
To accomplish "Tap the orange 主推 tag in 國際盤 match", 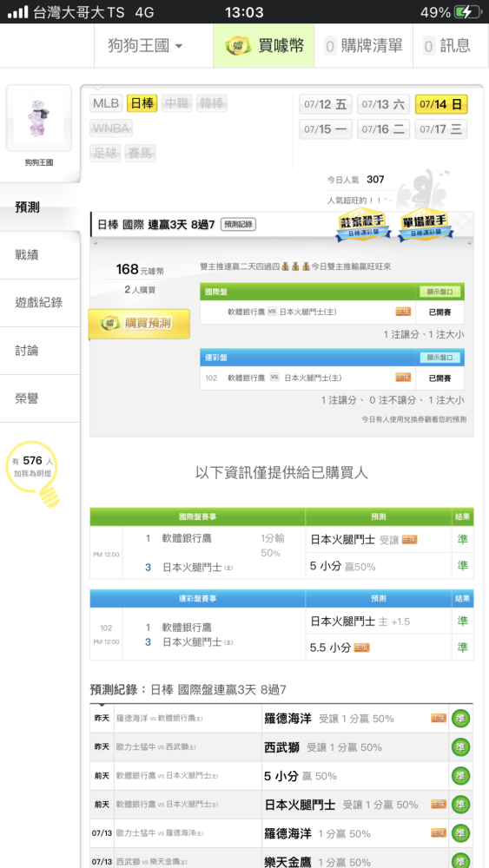I will pyautogui.click(x=403, y=312).
